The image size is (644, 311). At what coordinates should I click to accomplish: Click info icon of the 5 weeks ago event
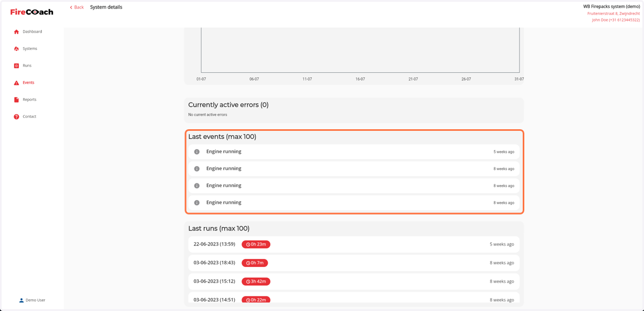tap(197, 152)
